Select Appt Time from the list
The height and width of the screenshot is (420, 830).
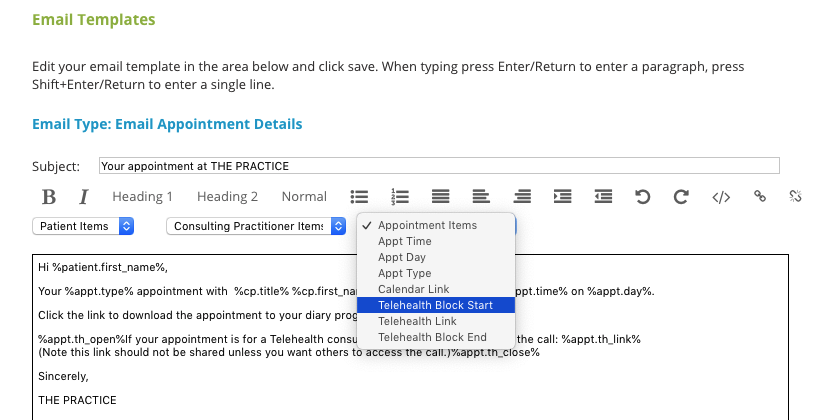436,241
